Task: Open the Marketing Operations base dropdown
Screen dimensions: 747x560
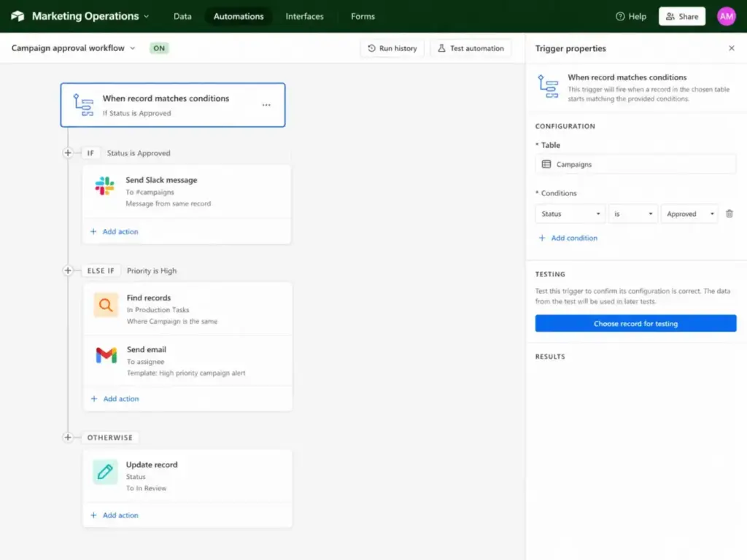Action: pos(90,16)
